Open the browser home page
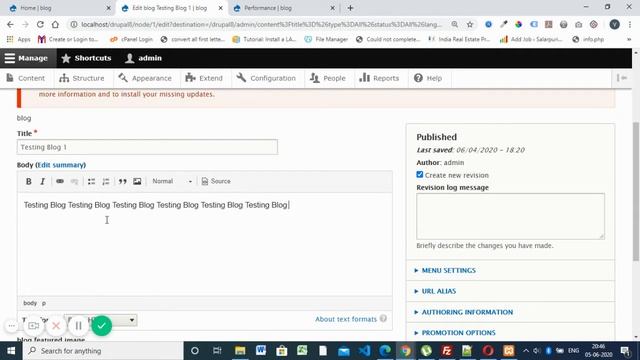The width and height of the screenshot is (640, 360). 55,24
